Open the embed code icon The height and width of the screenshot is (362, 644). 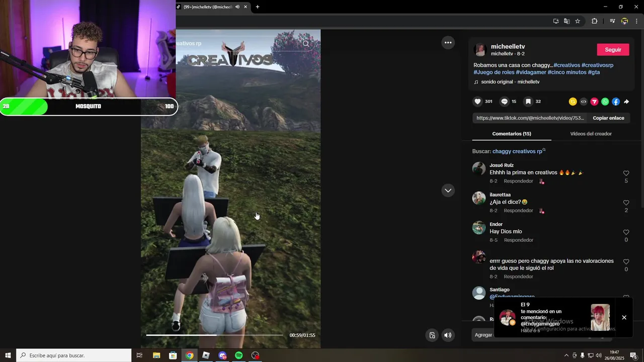pyautogui.click(x=584, y=102)
